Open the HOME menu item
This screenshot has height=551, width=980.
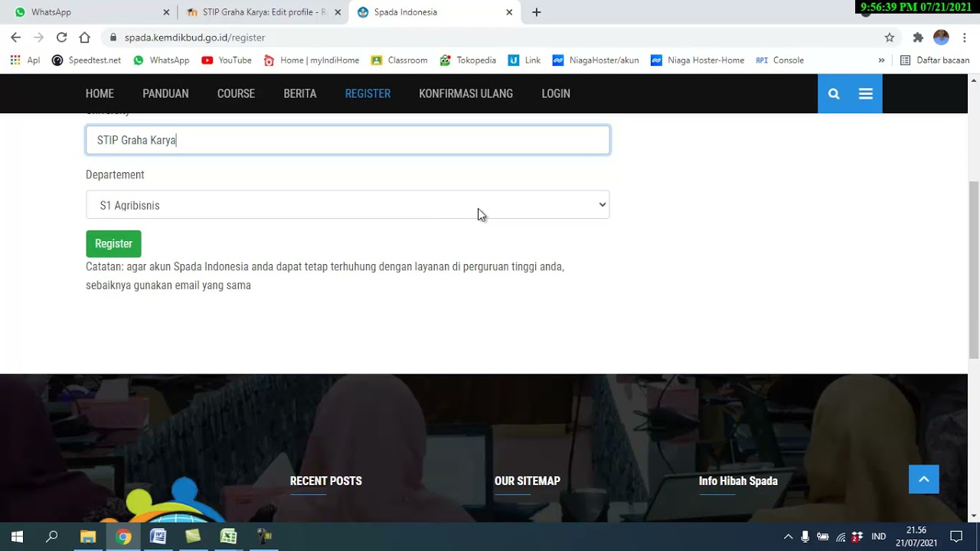tap(100, 93)
